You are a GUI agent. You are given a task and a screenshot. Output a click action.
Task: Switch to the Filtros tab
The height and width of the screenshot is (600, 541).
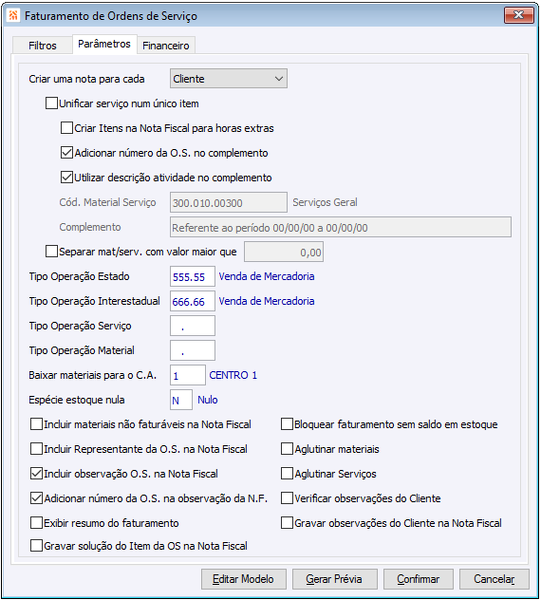pyautogui.click(x=42, y=45)
